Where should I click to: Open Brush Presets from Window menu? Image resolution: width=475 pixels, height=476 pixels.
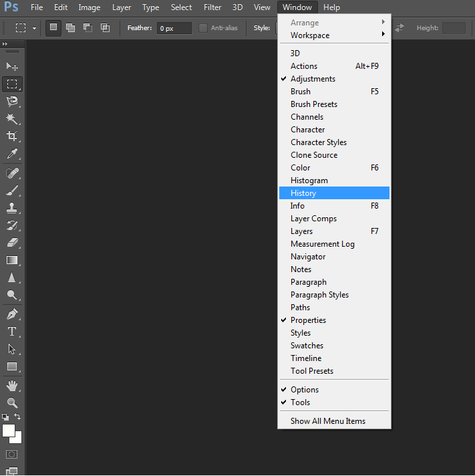tap(334, 104)
